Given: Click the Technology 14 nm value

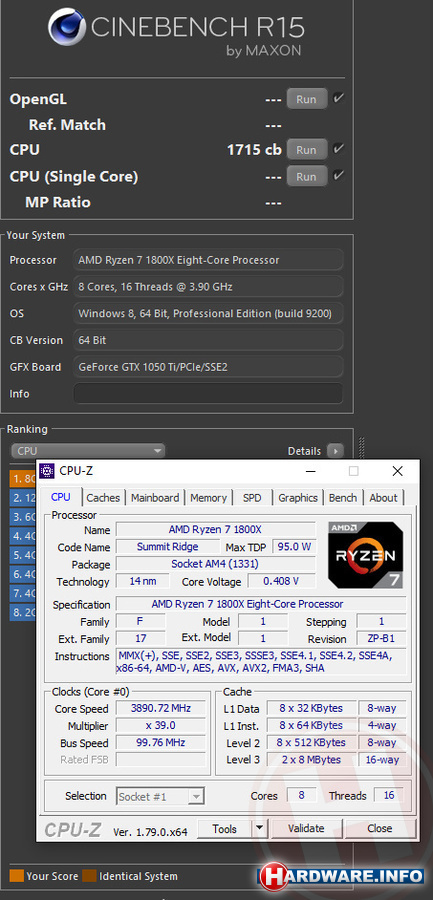Looking at the screenshot, I should coord(143,581).
